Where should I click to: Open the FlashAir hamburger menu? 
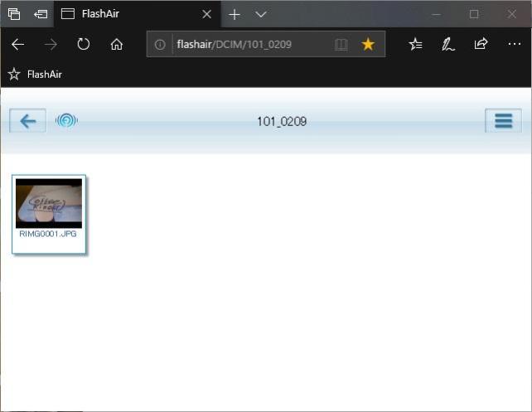(504, 121)
